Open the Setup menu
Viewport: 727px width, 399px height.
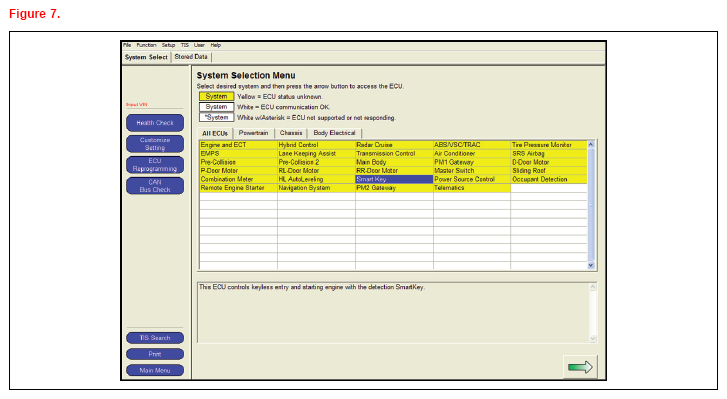(x=168, y=45)
